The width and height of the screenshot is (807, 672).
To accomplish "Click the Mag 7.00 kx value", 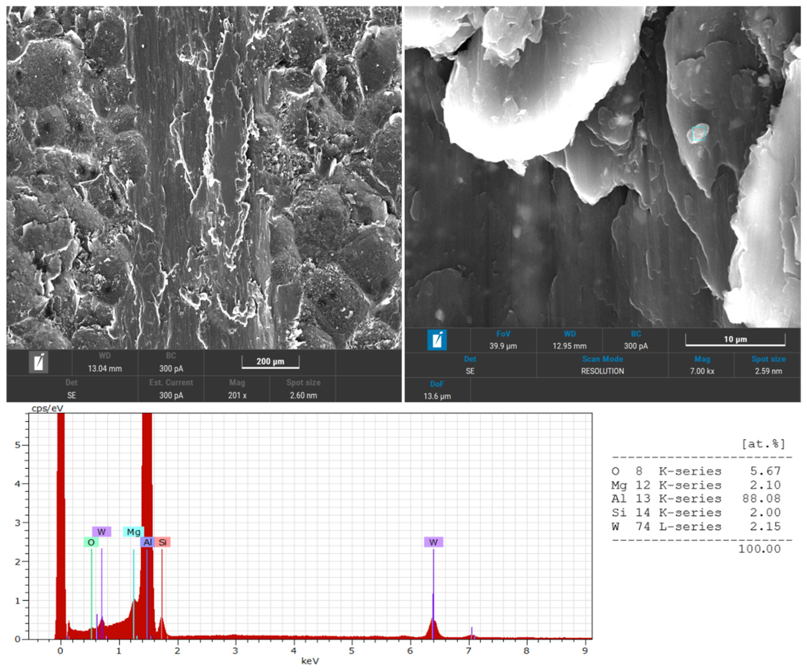I will [702, 371].
